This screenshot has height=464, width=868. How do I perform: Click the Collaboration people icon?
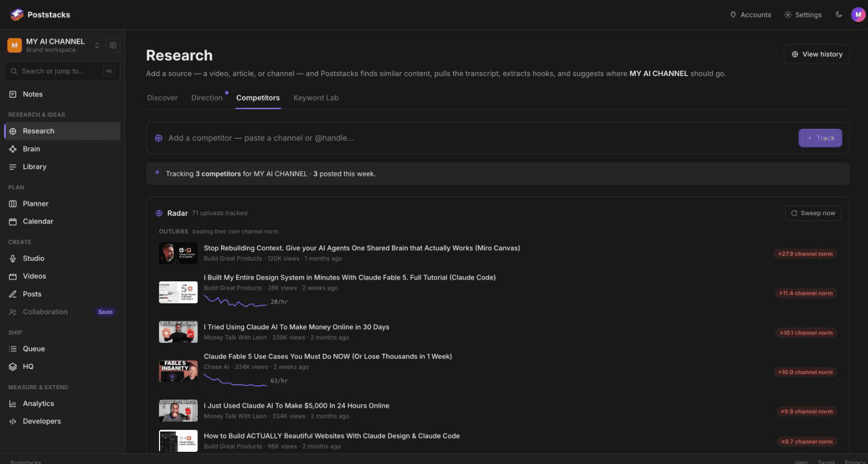pos(13,312)
